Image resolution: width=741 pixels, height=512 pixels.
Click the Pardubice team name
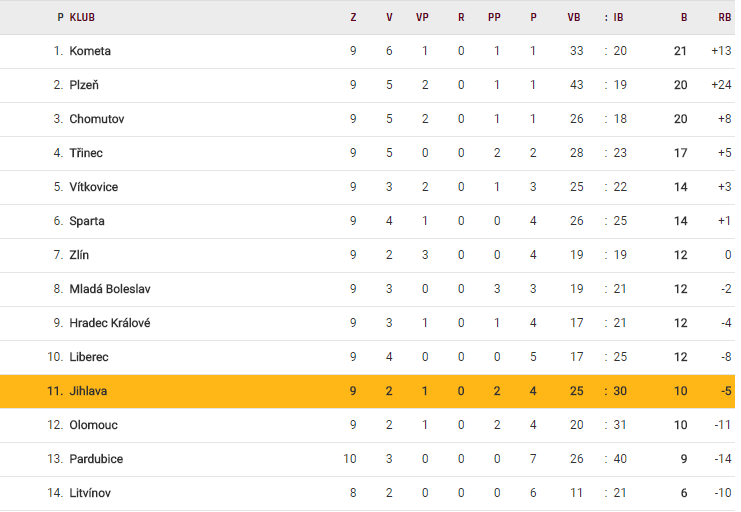[96, 459]
